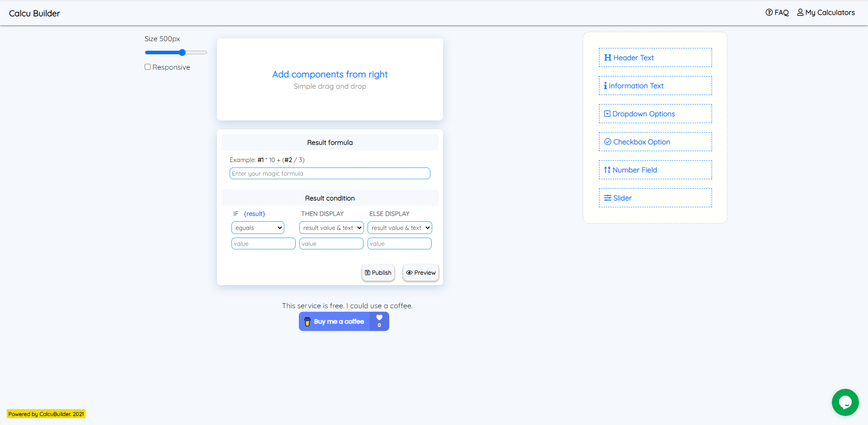Click the eye icon on Preview button
Viewport: 868px width, 425px height.
(409, 272)
